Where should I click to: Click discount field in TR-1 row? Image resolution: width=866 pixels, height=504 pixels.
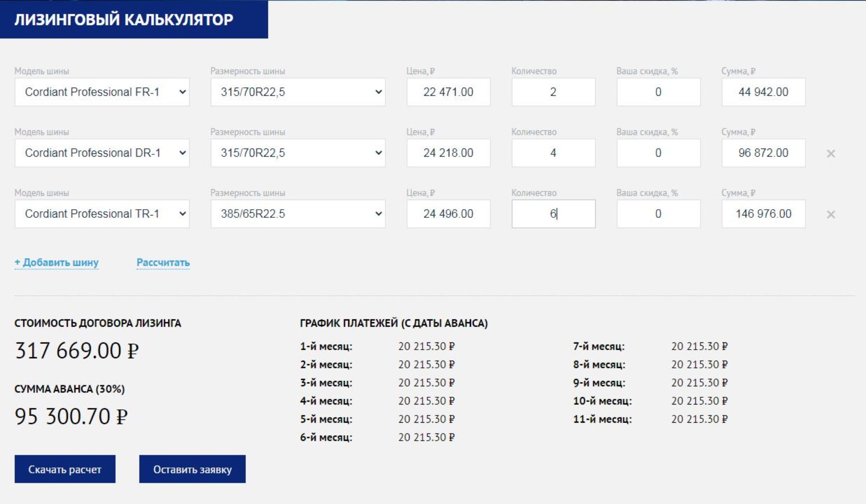click(x=658, y=214)
